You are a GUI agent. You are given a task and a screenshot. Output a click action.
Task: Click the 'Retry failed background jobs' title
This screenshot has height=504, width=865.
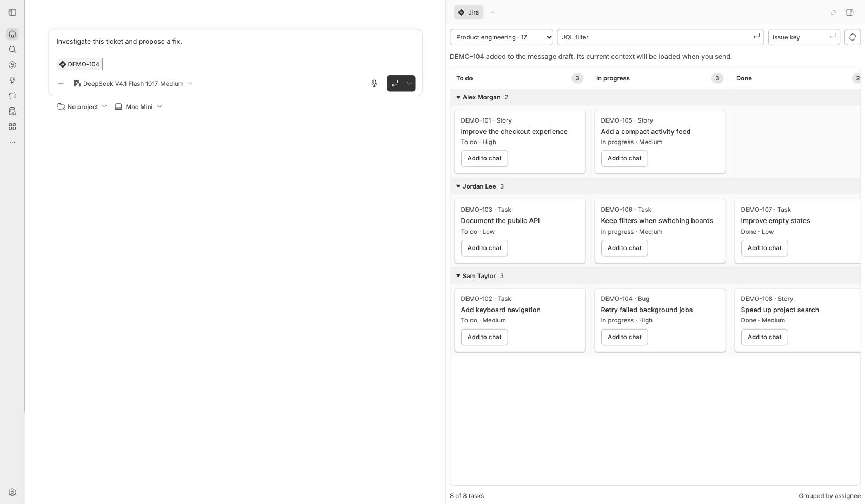[647, 310]
